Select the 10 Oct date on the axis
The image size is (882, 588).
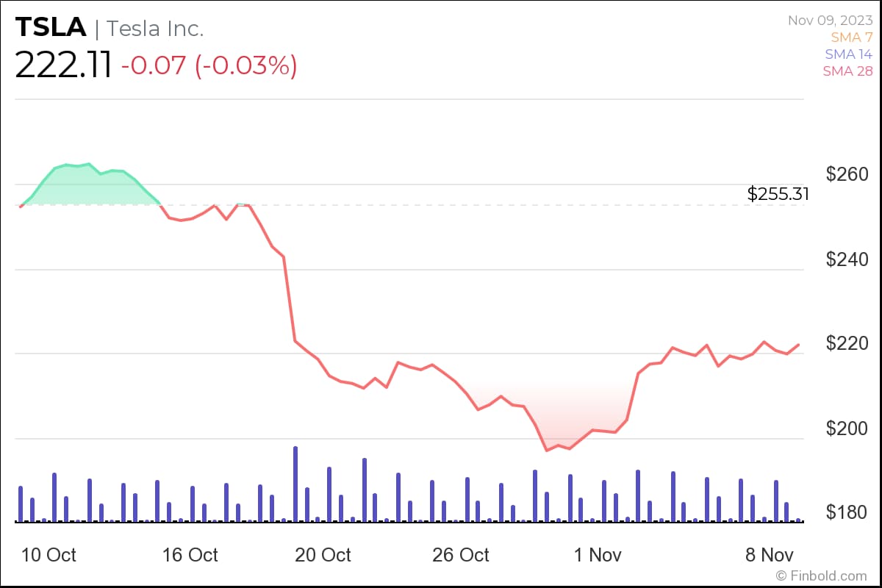click(x=49, y=555)
